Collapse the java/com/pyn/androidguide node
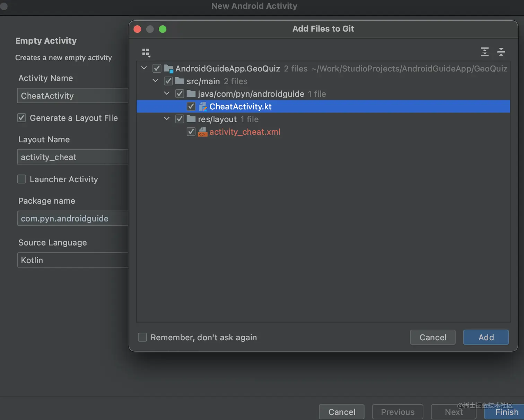Screen dimensions: 524x420 click(167, 93)
